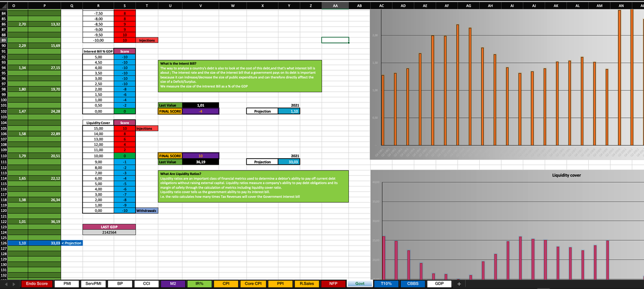
Task: Switch to the M2 sheet tab
Action: [172, 283]
